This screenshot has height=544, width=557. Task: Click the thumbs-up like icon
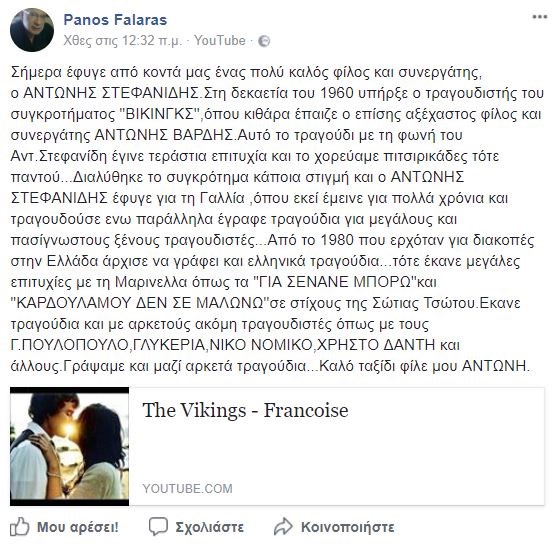click(19, 526)
